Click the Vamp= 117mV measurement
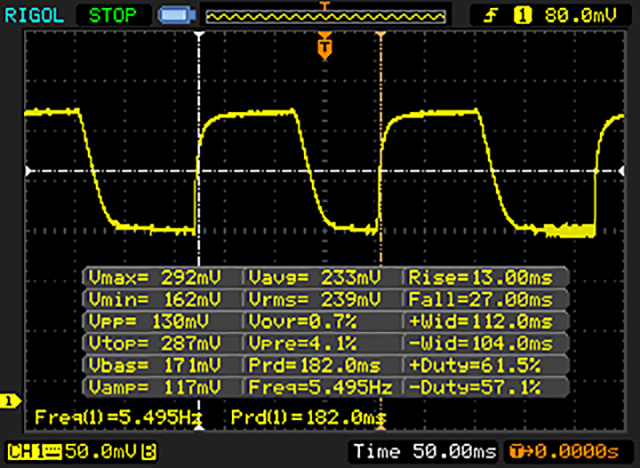The height and width of the screenshot is (468, 640). tap(155, 387)
